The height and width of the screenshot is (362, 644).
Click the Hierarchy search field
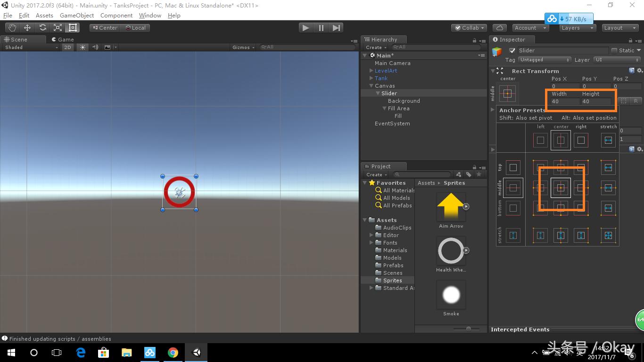436,47
